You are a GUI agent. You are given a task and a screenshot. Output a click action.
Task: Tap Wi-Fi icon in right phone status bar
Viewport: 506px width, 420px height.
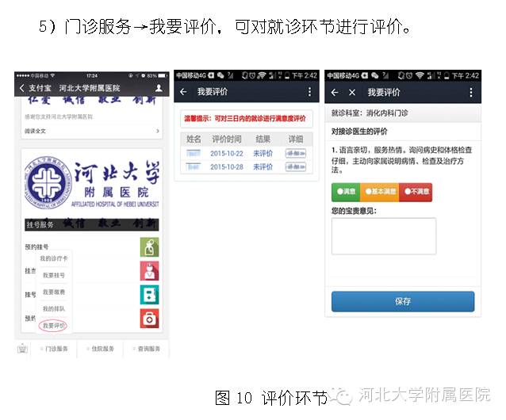[x=420, y=76]
